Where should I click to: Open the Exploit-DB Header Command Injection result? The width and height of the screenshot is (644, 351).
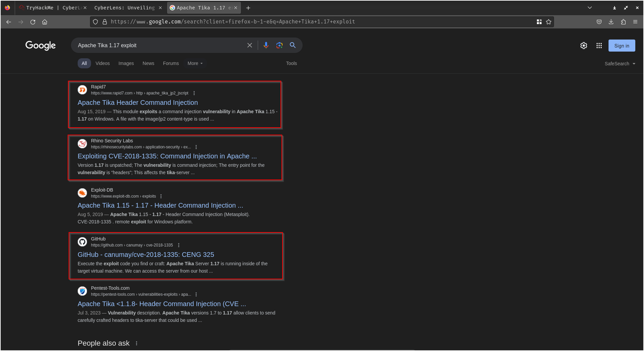pos(160,205)
